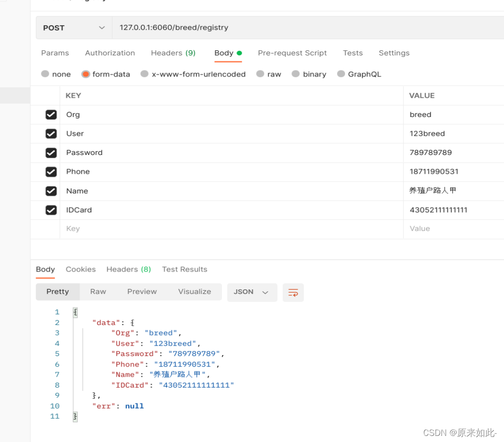The image size is (504, 442).
Task: Select the response Body tab
Action: [x=45, y=269]
